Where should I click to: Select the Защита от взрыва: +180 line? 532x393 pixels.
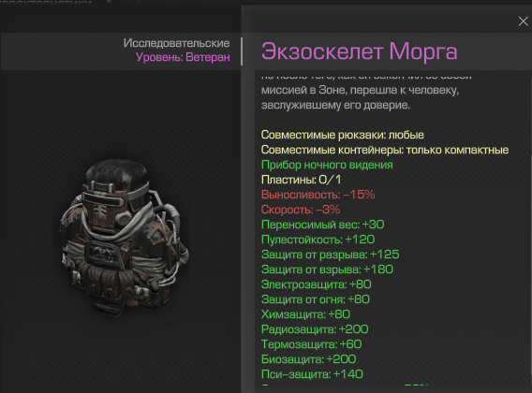327,269
